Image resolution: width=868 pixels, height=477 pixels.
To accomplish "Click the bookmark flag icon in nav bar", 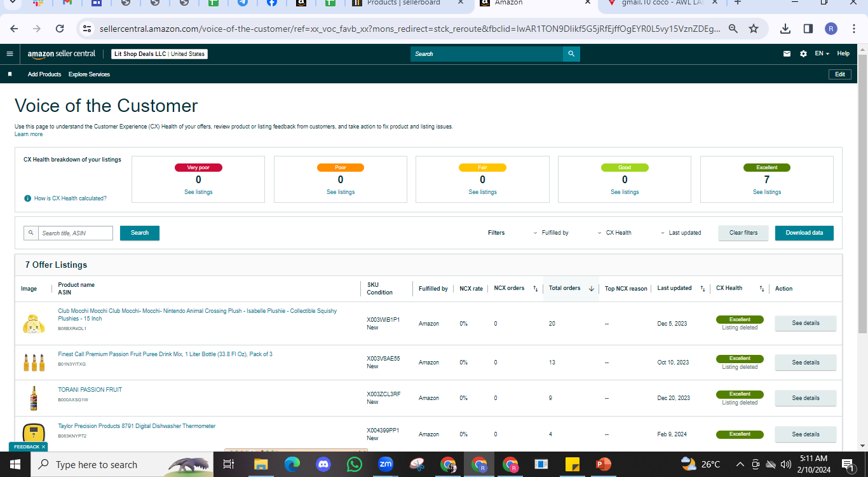I will [10, 74].
